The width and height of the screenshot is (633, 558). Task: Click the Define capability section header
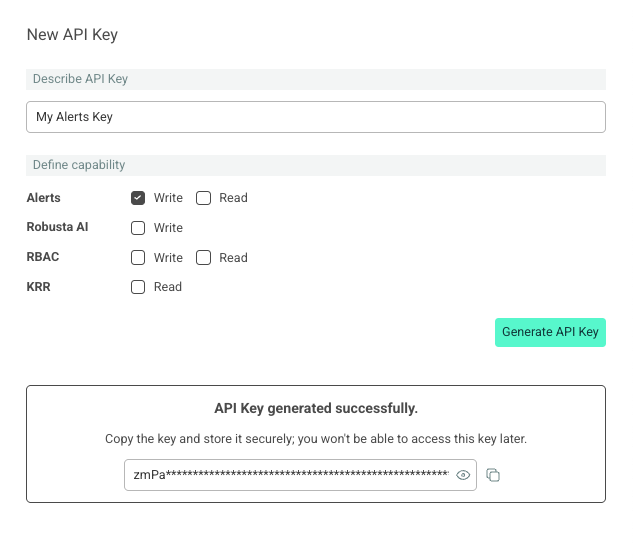316,165
